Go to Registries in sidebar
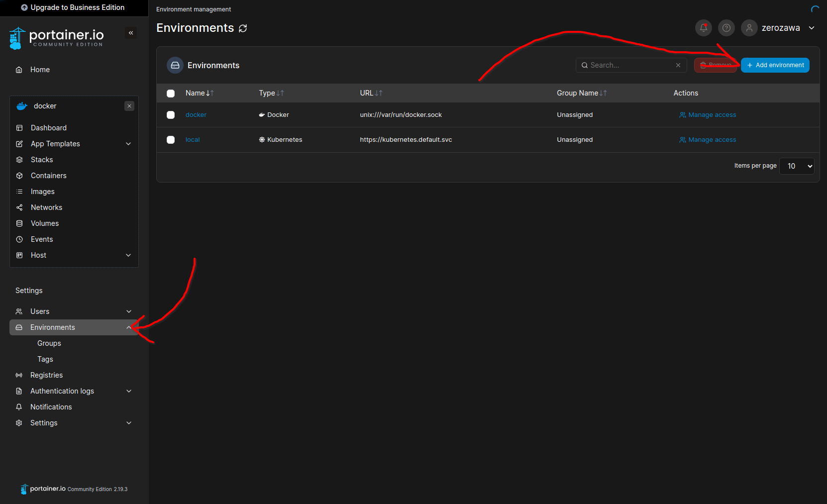Image resolution: width=827 pixels, height=504 pixels. (46, 375)
